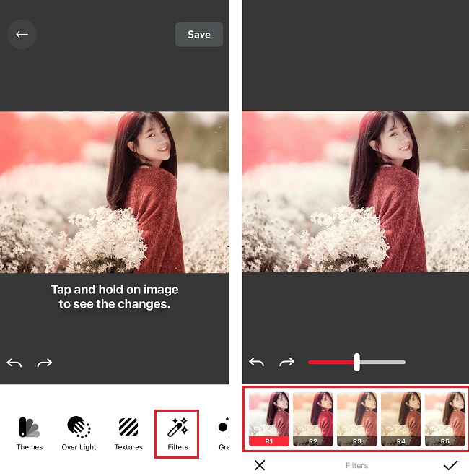Tap the back arrow in left screen
The height and width of the screenshot is (476, 469).
(22, 34)
